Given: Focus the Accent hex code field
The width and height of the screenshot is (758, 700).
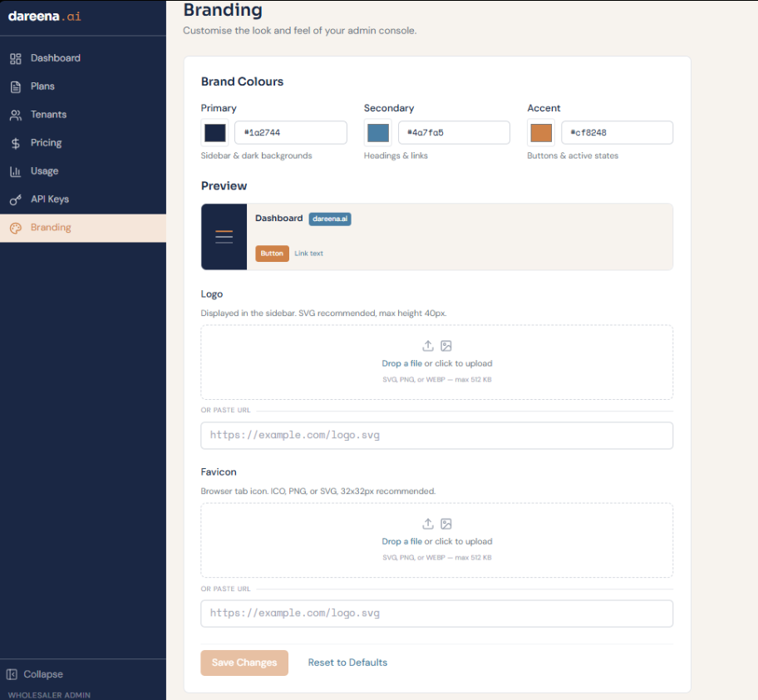Looking at the screenshot, I should coord(617,133).
